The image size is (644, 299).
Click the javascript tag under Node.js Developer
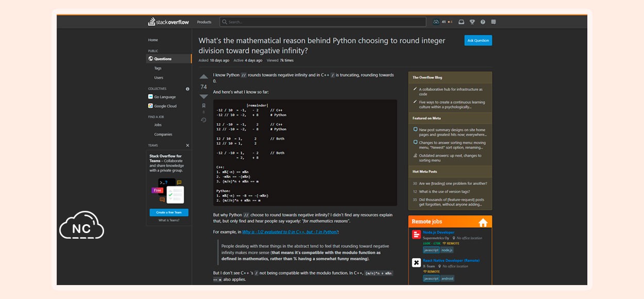(431, 250)
